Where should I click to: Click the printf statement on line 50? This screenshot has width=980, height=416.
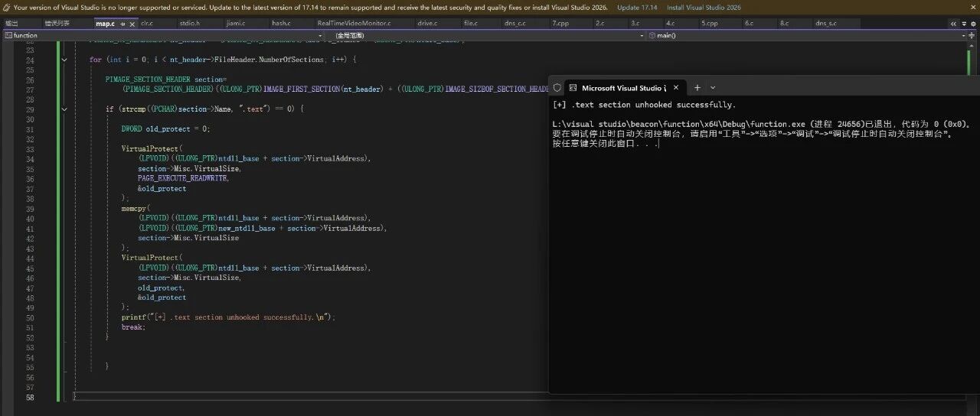[228, 317]
